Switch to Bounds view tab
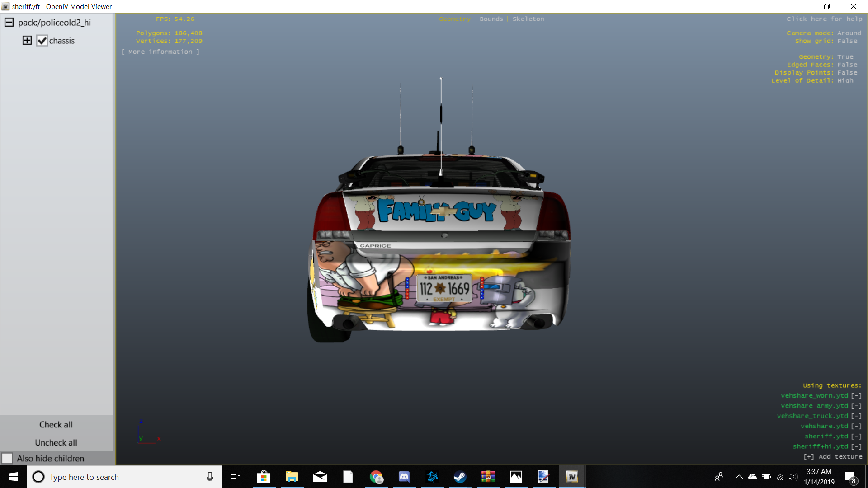Viewport: 868px width, 488px height. 491,19
